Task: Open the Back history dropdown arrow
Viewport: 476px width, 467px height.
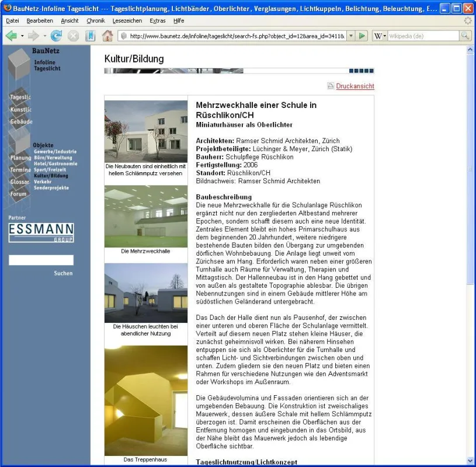Action: click(22, 36)
